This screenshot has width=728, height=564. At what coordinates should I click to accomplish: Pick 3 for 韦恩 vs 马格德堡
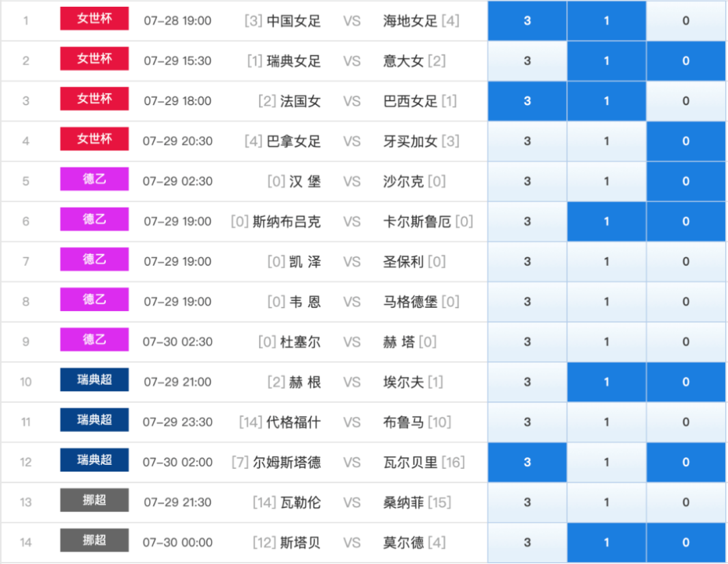coord(527,301)
